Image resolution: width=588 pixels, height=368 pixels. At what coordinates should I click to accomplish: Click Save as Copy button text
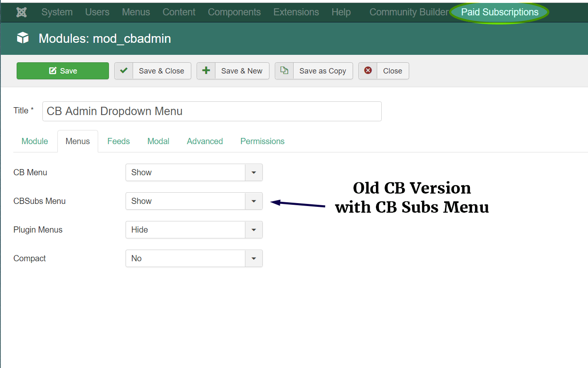tap(323, 71)
